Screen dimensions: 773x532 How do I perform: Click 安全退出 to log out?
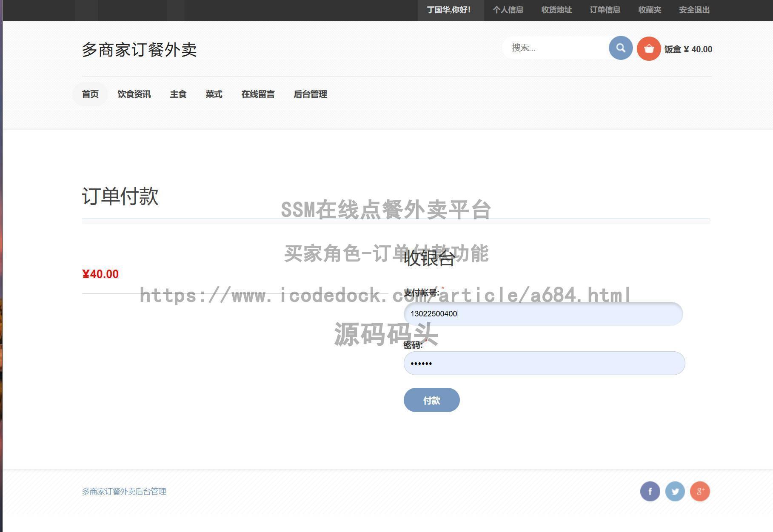(694, 10)
